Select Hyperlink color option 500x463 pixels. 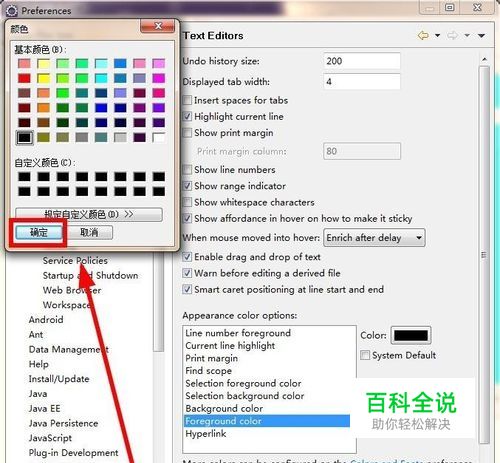tap(206, 434)
